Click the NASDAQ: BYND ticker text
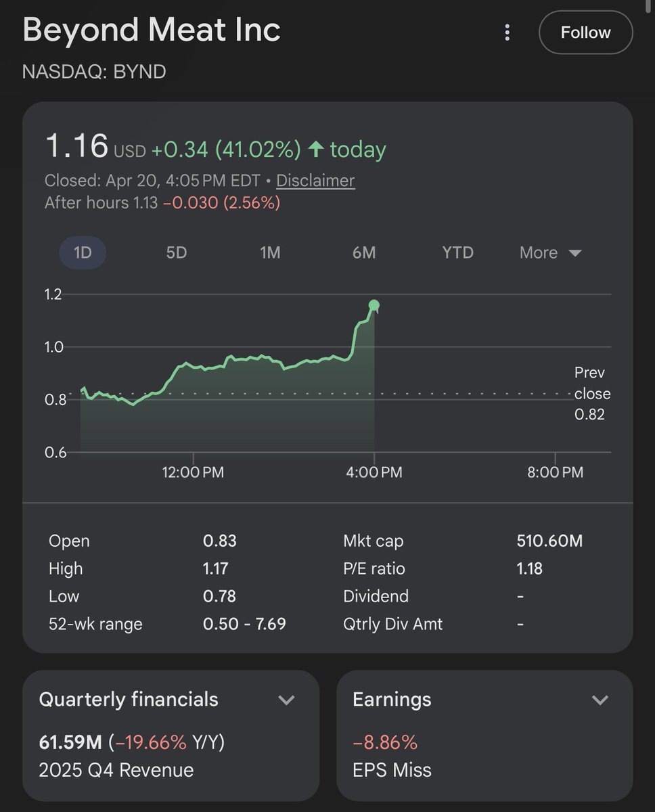 tap(94, 72)
